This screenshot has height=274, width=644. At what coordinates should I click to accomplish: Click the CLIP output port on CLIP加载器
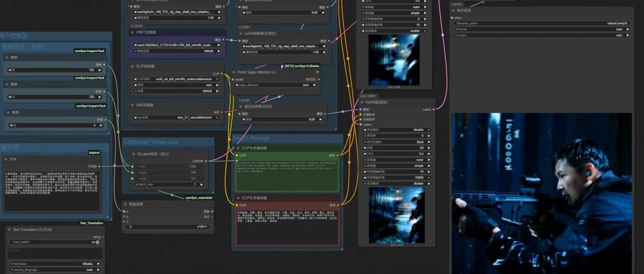[x=222, y=74]
